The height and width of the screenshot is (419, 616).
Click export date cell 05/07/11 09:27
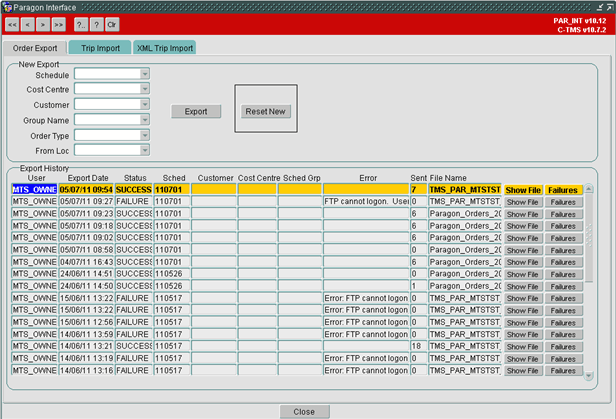coord(86,201)
